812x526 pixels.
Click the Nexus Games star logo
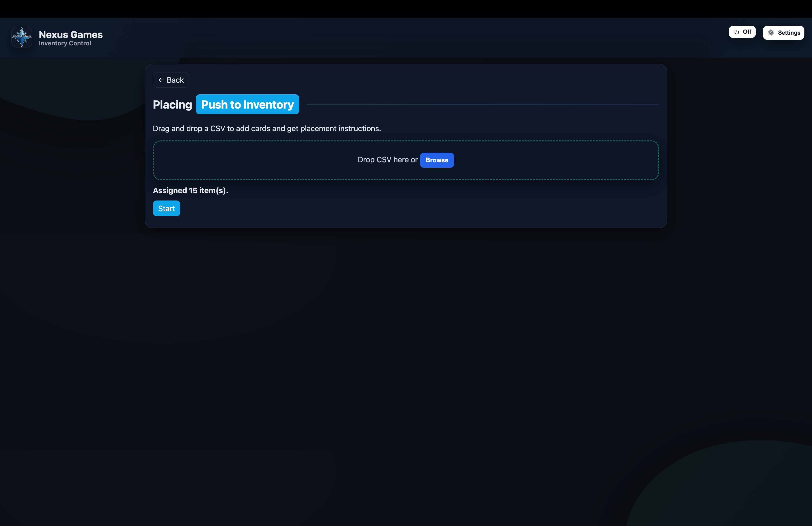tap(22, 37)
